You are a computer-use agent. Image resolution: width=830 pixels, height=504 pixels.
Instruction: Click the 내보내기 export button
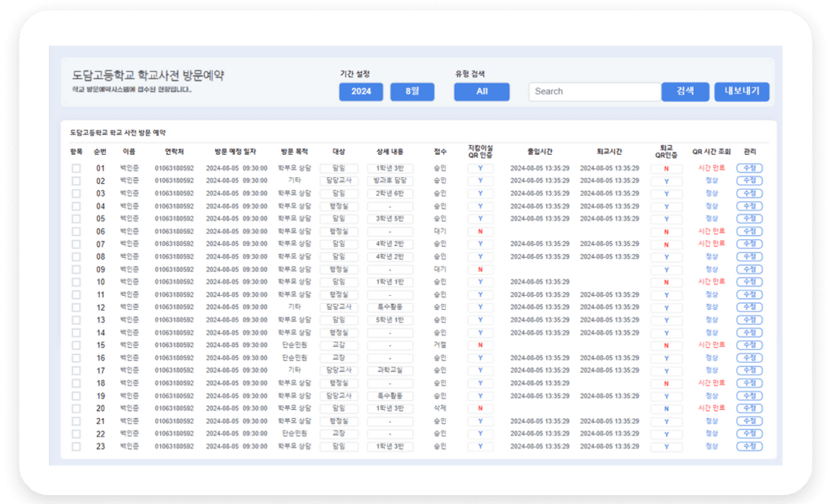[x=742, y=92]
